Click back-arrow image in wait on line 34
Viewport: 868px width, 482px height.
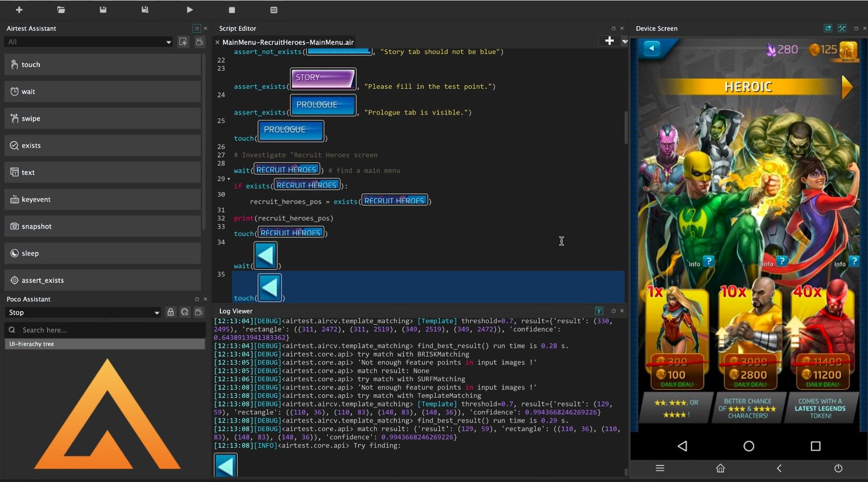(266, 256)
